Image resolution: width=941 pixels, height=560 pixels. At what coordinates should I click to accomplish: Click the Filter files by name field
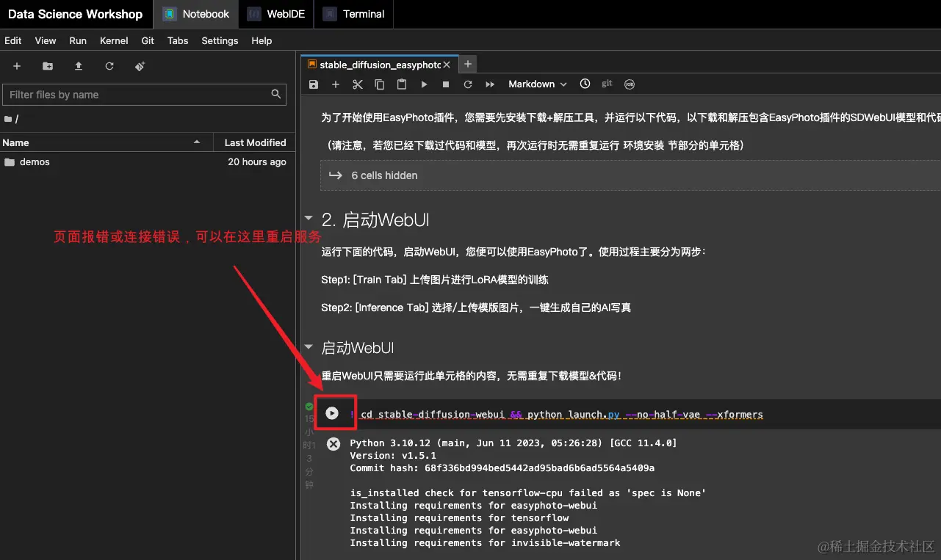(x=145, y=95)
